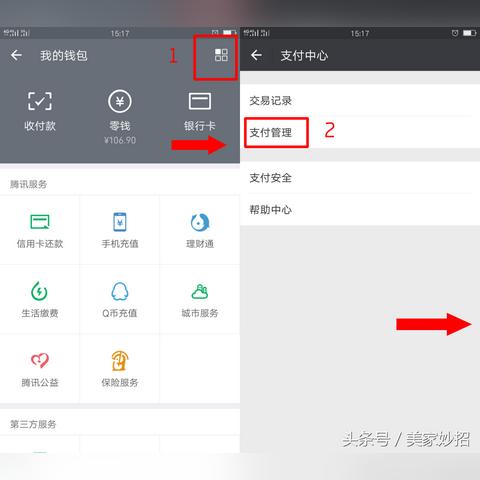Open 腾讯公益 charity heart icon
This screenshot has width=480, height=480.
pyautogui.click(x=40, y=360)
